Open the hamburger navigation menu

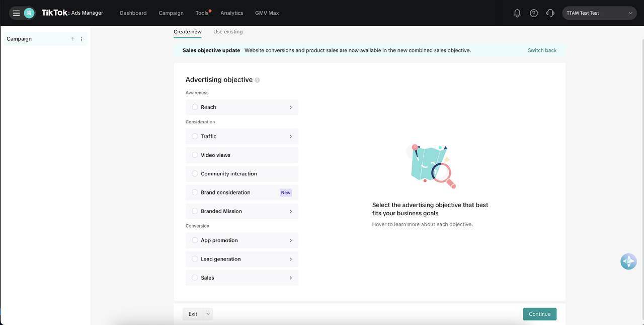pyautogui.click(x=16, y=13)
